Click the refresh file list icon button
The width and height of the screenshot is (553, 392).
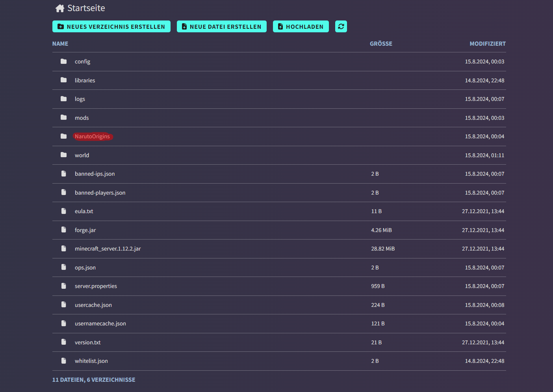click(341, 26)
